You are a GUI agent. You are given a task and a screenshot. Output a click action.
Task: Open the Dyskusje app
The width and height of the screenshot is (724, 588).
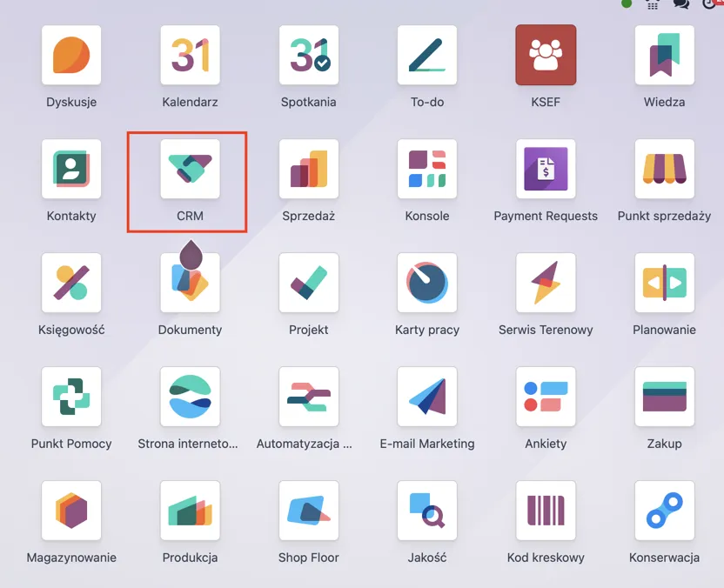tap(71, 55)
